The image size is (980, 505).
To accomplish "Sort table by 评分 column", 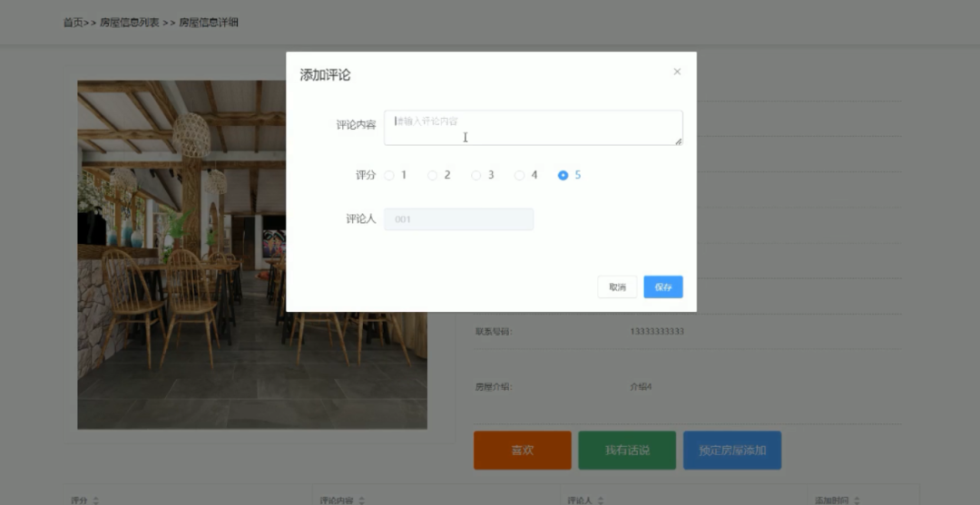I will coord(95,500).
